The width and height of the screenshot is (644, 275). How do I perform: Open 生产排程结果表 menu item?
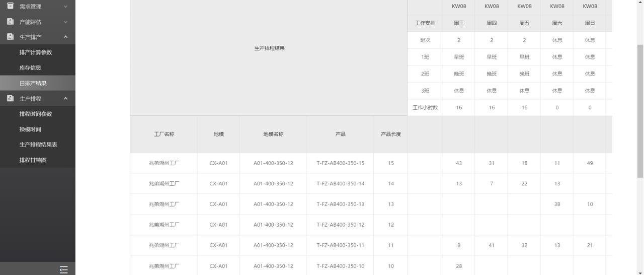(38, 145)
